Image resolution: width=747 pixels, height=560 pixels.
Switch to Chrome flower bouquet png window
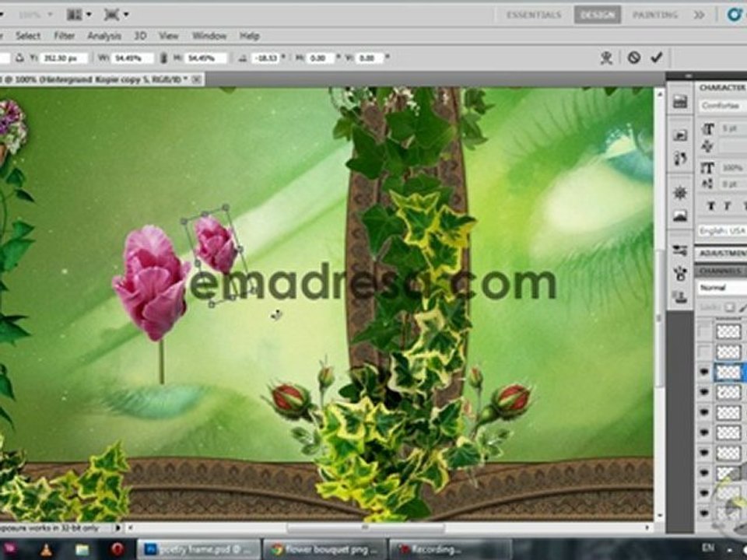pos(325,550)
